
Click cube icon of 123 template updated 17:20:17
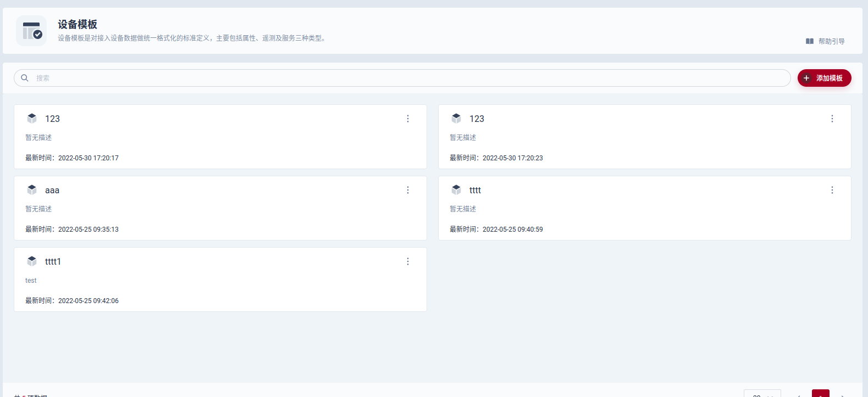point(32,119)
